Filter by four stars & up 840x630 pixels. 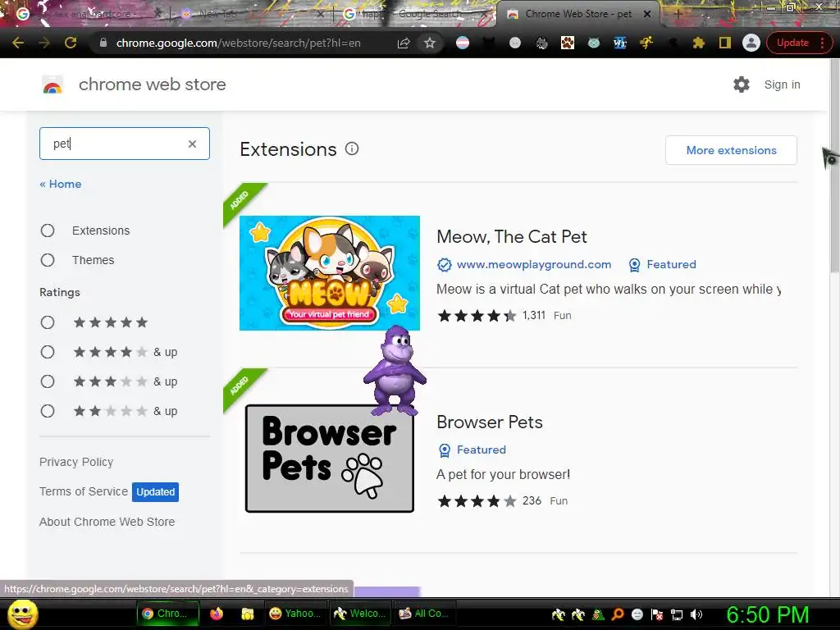coord(48,351)
